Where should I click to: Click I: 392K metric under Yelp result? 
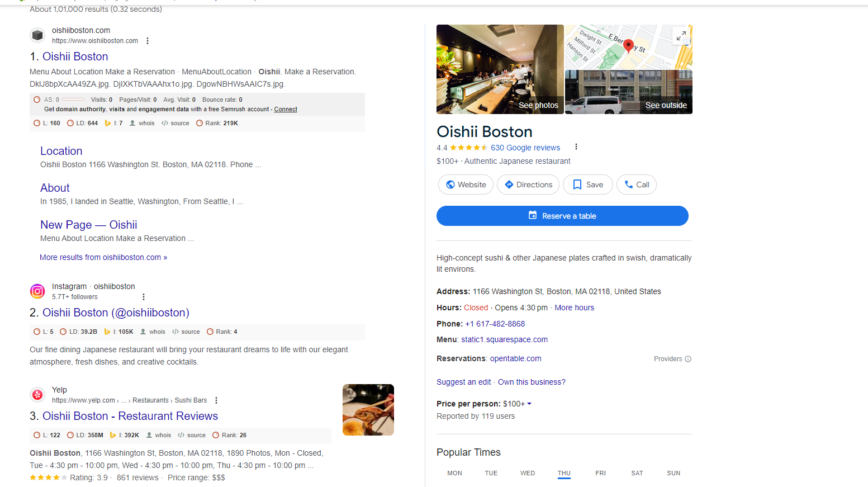pos(125,435)
